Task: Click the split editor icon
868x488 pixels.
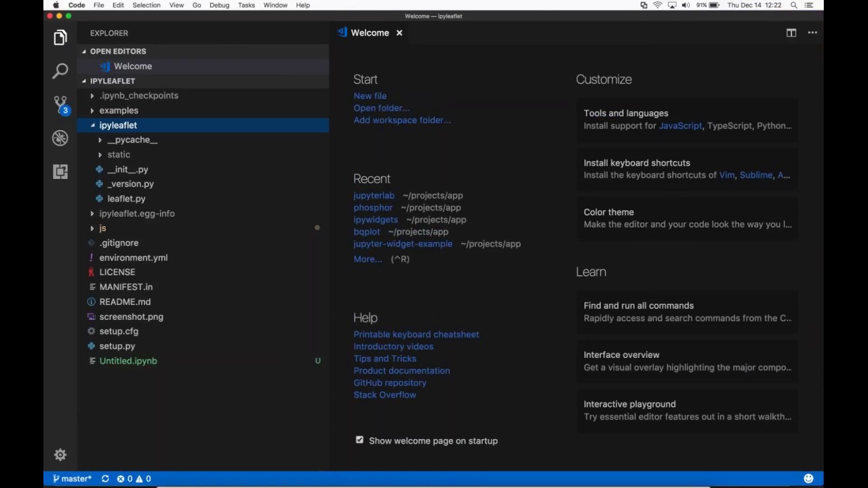Action: coord(791,33)
